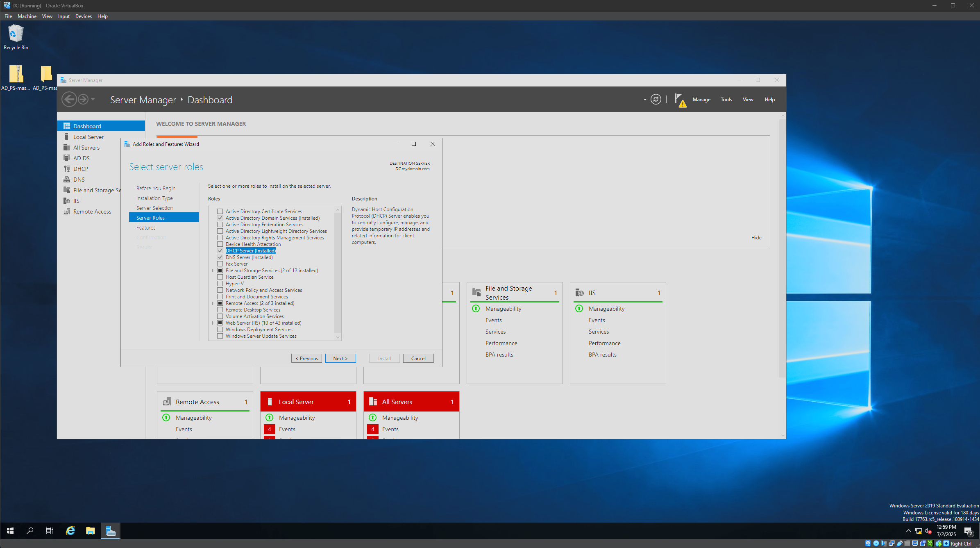
Task: Check Windows Server Update Services role
Action: click(x=220, y=336)
